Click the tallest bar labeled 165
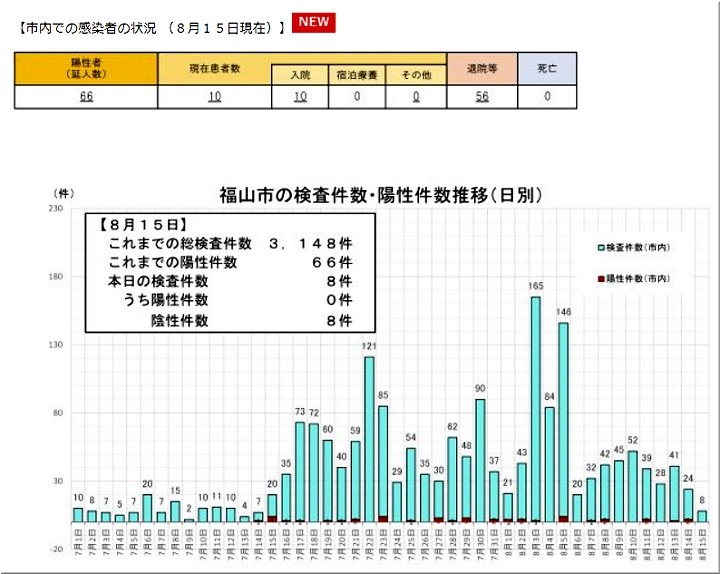The width and height of the screenshot is (720, 574). (x=536, y=408)
